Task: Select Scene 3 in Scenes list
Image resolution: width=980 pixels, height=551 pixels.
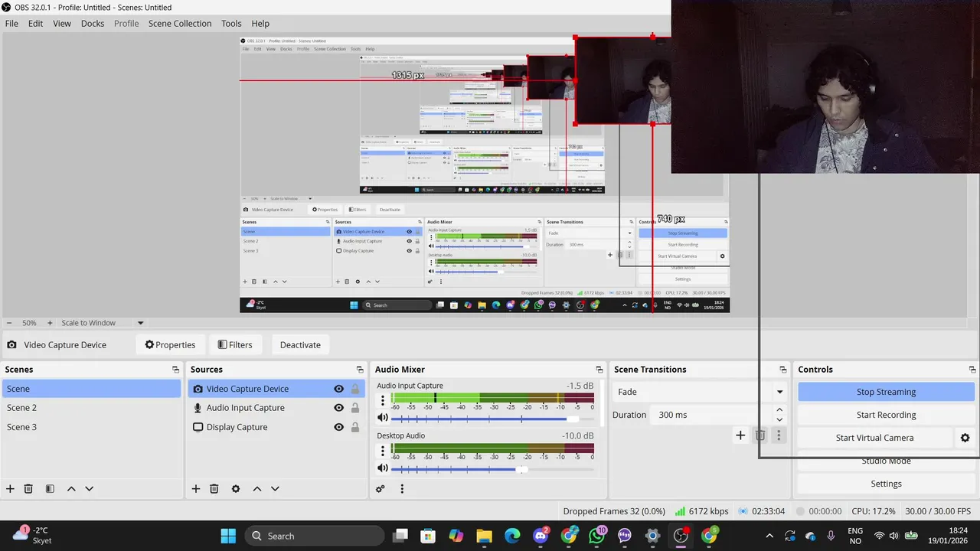Action: click(91, 427)
